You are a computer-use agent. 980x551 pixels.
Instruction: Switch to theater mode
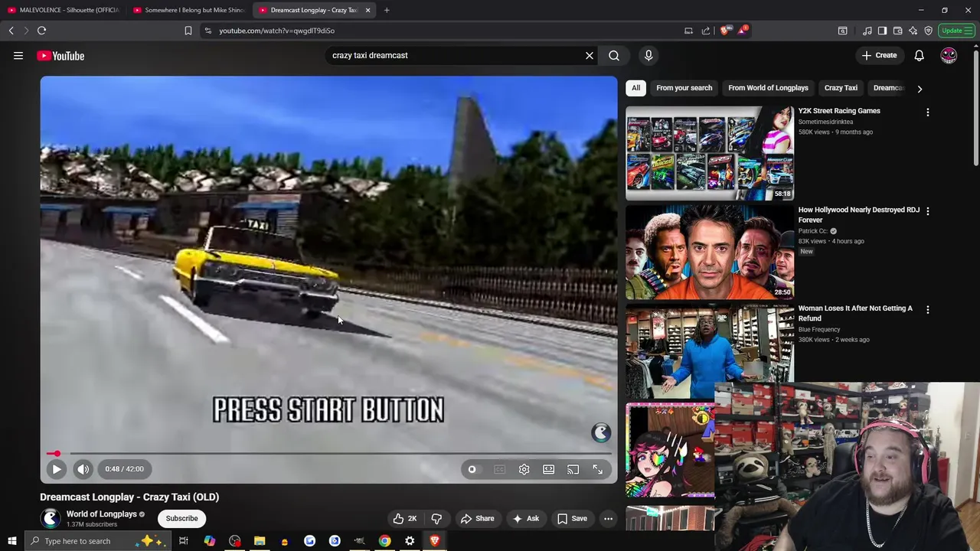(548, 469)
